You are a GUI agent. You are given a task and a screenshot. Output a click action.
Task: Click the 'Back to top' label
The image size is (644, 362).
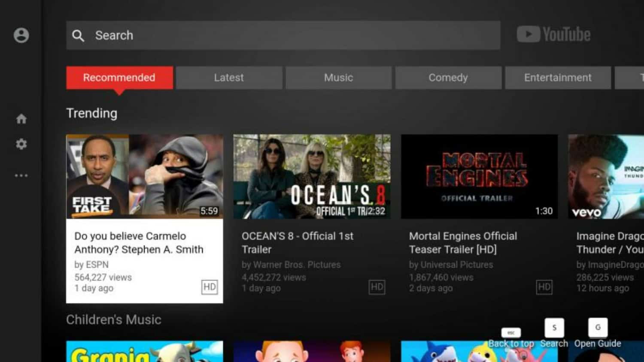(x=511, y=344)
